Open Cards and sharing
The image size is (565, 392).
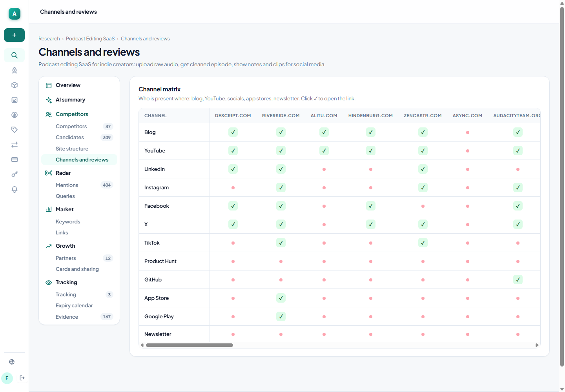pyautogui.click(x=79, y=269)
